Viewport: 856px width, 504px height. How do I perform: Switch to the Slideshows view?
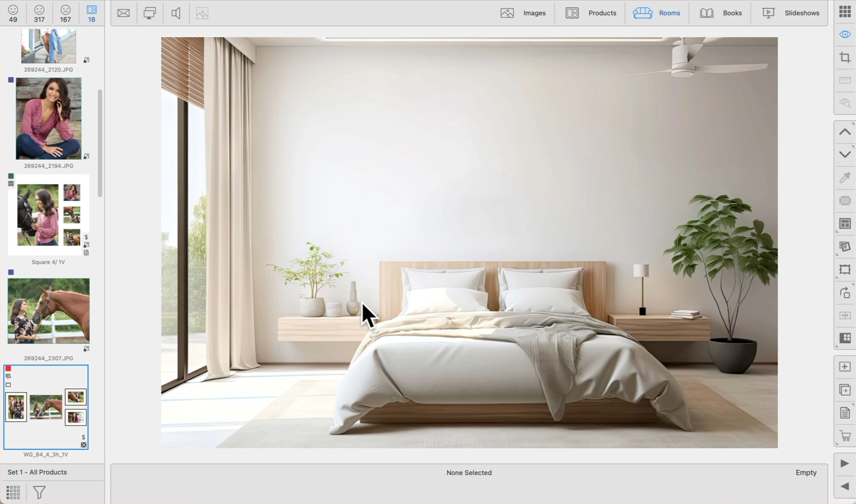pyautogui.click(x=791, y=13)
